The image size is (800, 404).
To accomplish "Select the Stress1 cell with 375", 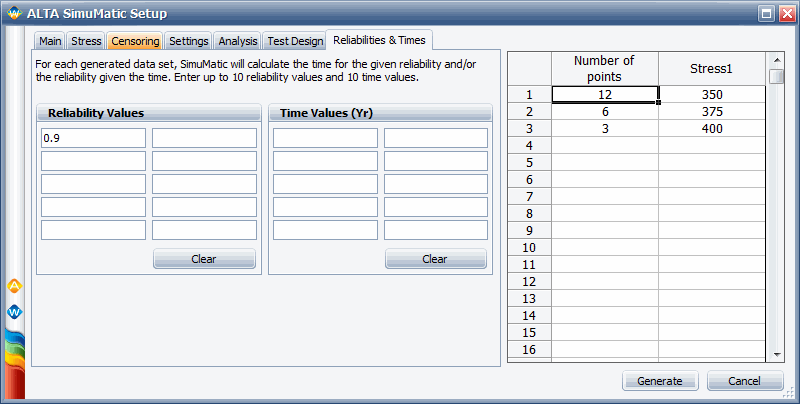I will 712,112.
